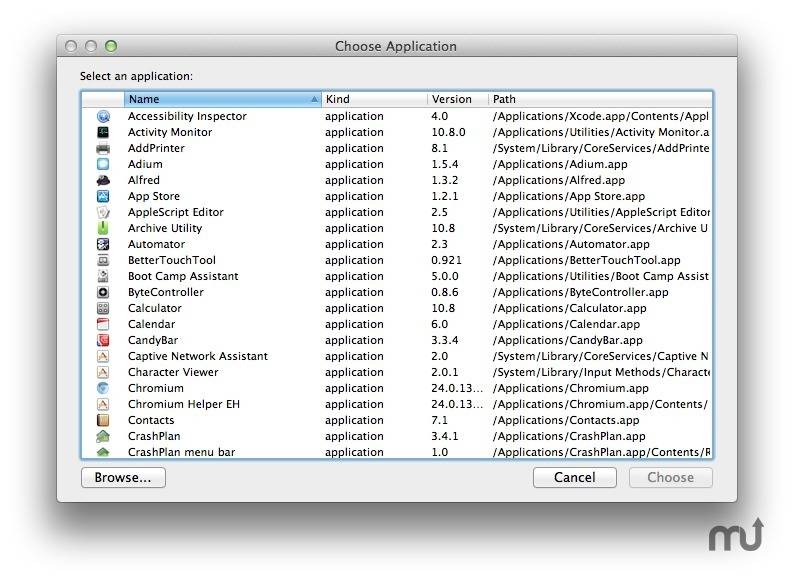Select the Calendar app icon
794x581 pixels.
click(x=103, y=324)
